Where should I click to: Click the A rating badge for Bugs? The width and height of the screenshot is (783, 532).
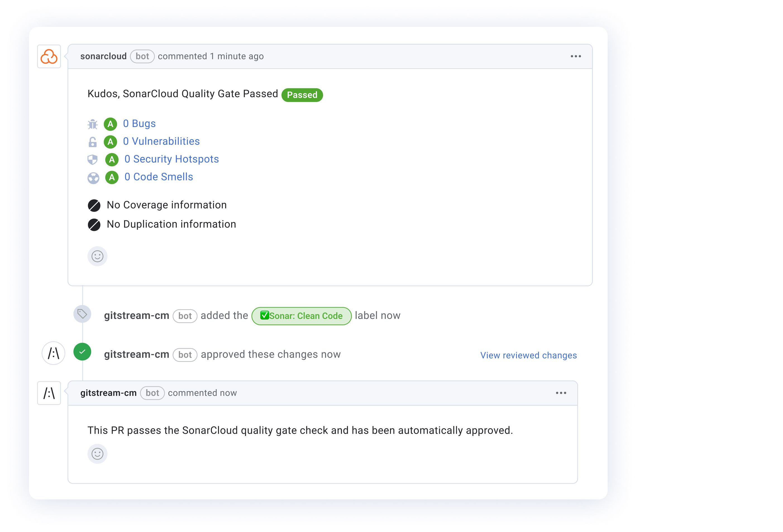click(x=111, y=124)
